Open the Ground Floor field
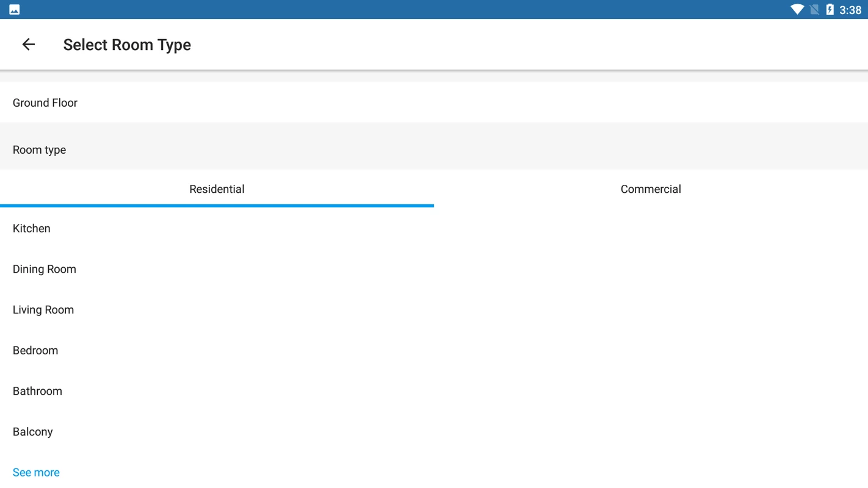This screenshot has width=868, height=488. coord(434,102)
